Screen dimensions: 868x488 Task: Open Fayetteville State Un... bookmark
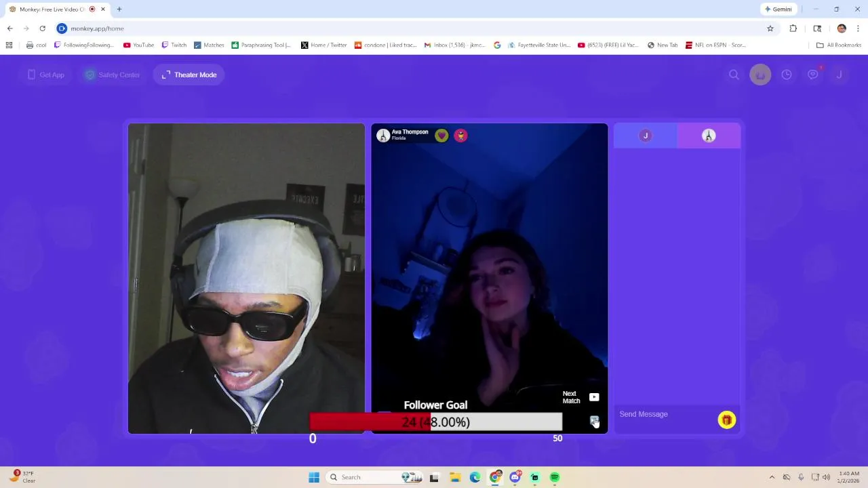[x=539, y=45]
